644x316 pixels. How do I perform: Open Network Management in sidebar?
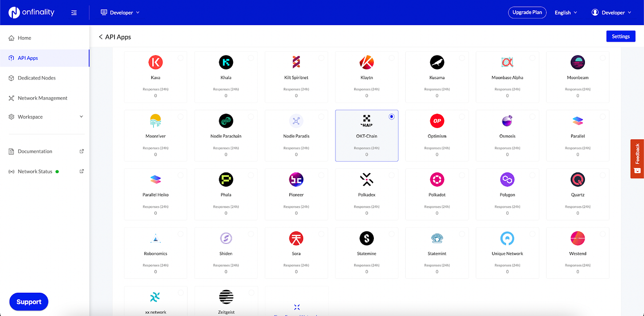tap(45, 98)
